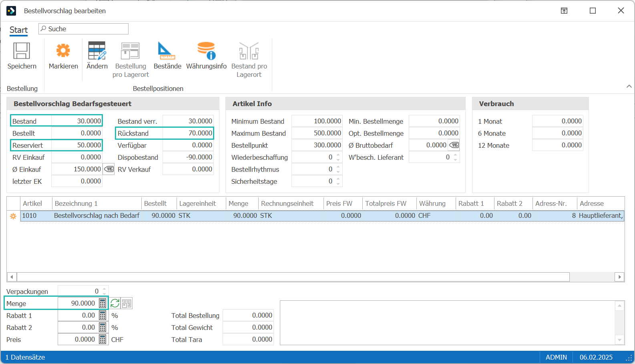The image size is (635, 364).
Task: Increase Verpackungen spinner value
Action: coord(104,289)
